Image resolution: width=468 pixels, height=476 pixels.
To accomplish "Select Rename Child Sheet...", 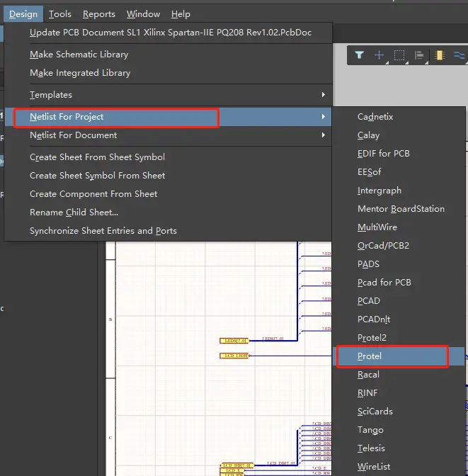I will coord(168,212).
